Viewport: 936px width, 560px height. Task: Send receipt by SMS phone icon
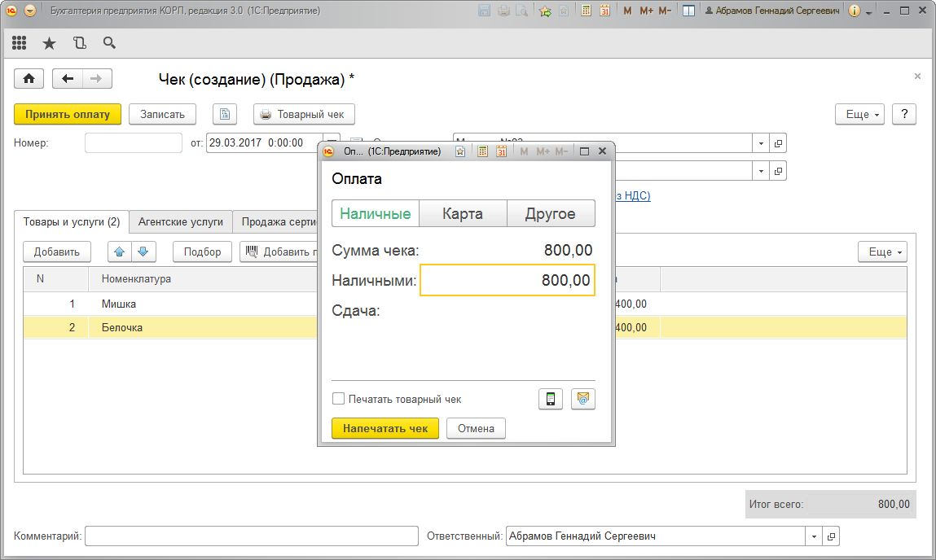[x=551, y=399]
